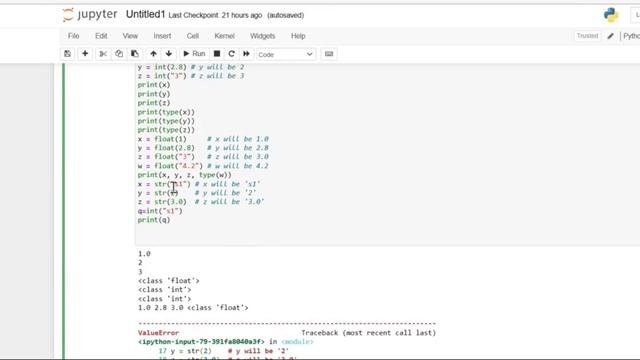The height and width of the screenshot is (360, 640).
Task: Click the Jupyter logo
Action: click(x=90, y=15)
